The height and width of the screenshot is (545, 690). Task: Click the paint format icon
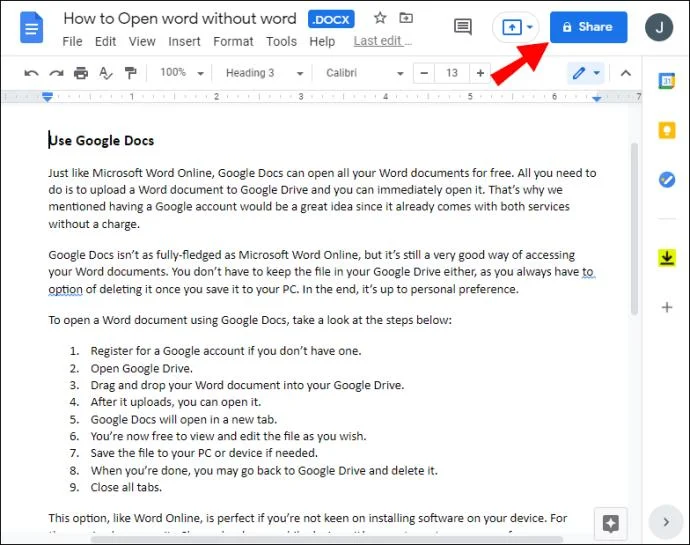click(x=130, y=73)
